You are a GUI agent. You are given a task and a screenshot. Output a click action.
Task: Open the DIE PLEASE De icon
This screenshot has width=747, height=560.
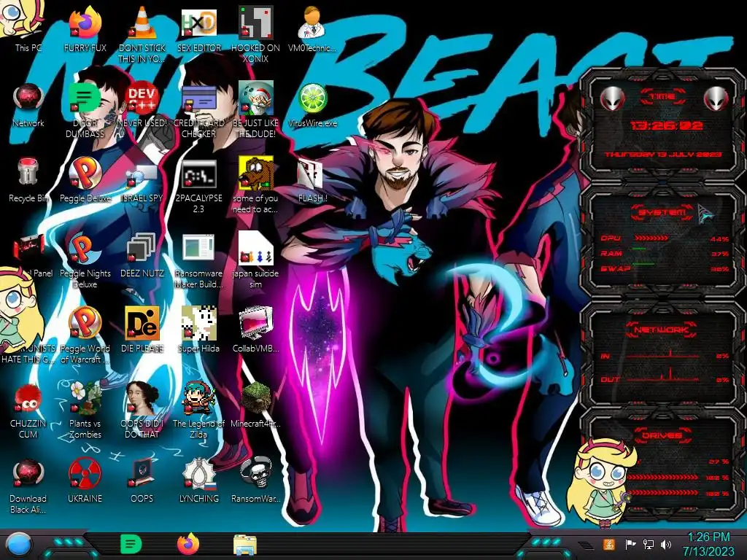click(142, 330)
